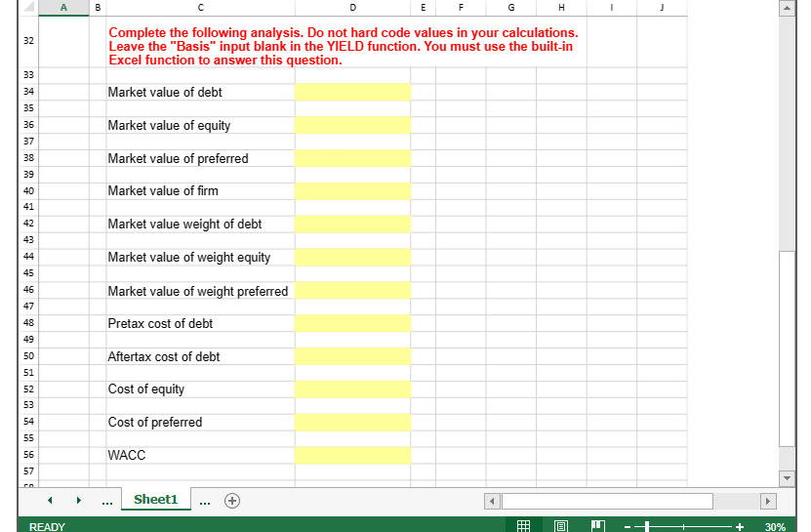Select column G header

[x=511, y=8]
